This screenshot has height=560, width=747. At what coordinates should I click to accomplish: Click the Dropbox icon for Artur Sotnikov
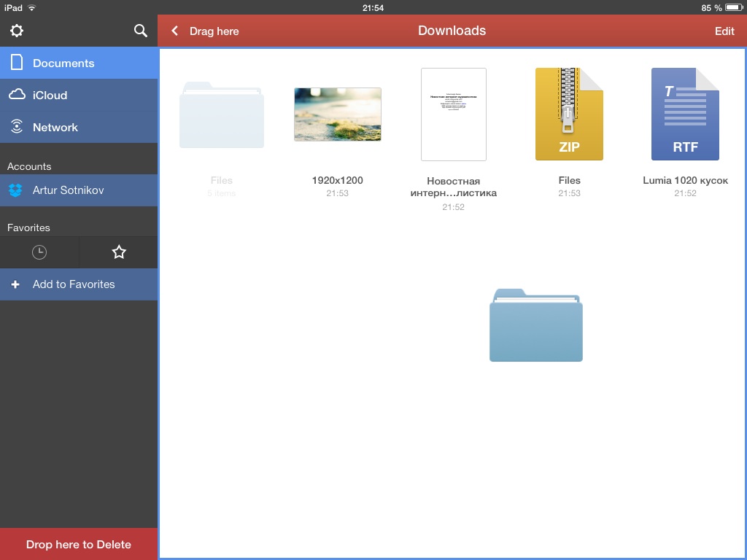click(16, 190)
